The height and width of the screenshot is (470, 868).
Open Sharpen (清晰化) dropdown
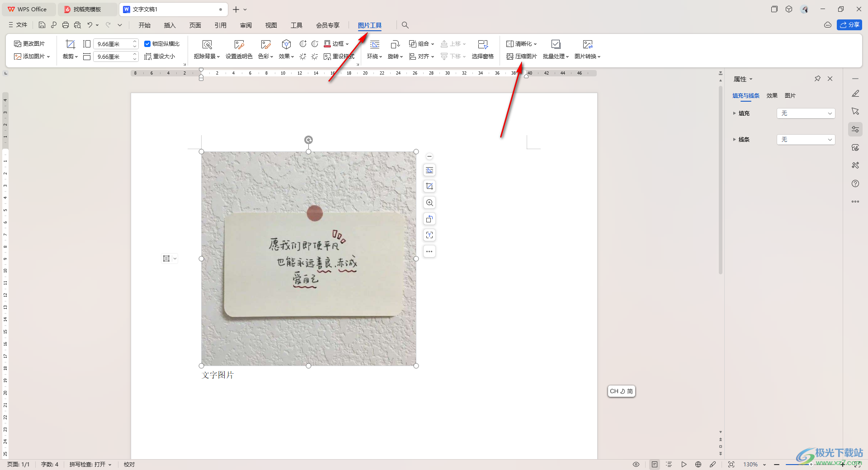click(x=521, y=44)
